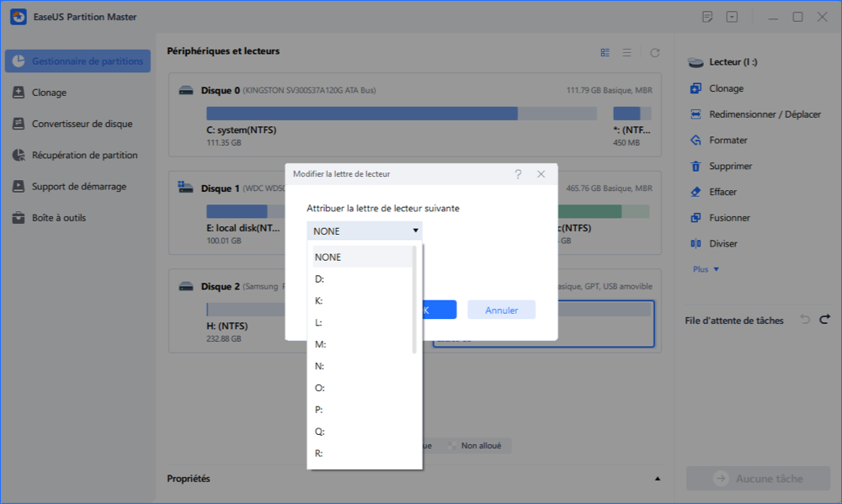Click the Gestionnaire de partitions tab
842x504 pixels.
77,61
